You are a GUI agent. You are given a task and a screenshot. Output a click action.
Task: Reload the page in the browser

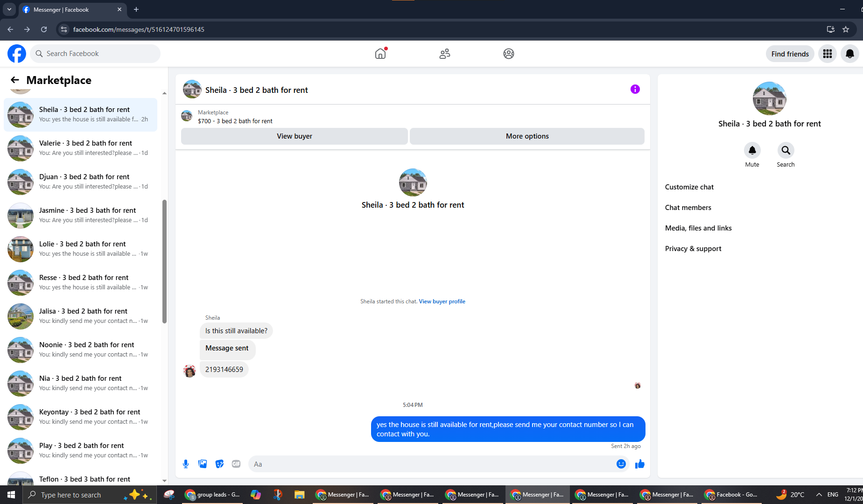tap(44, 29)
